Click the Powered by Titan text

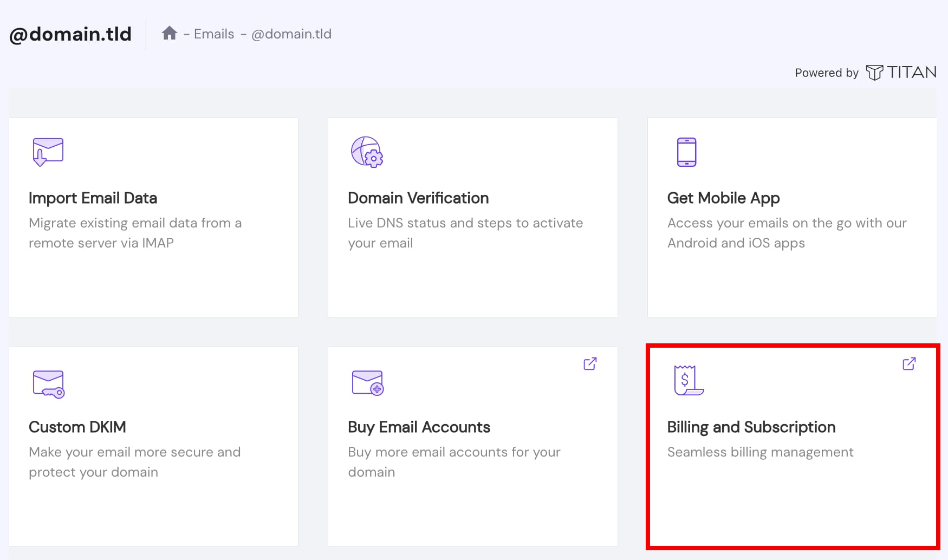826,73
